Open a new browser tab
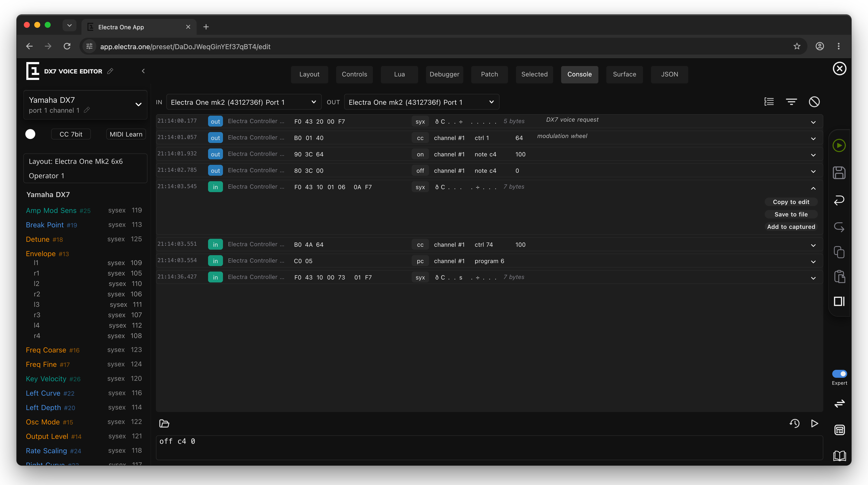Image resolution: width=868 pixels, height=485 pixels. (x=206, y=27)
